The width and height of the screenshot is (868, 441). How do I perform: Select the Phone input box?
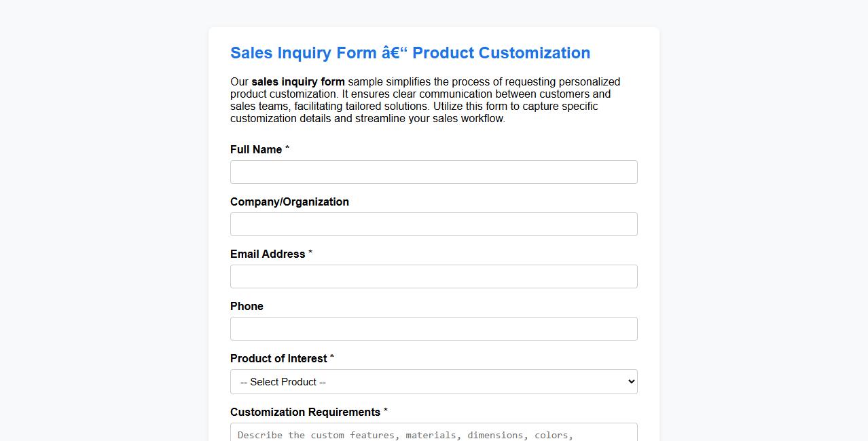pos(433,328)
